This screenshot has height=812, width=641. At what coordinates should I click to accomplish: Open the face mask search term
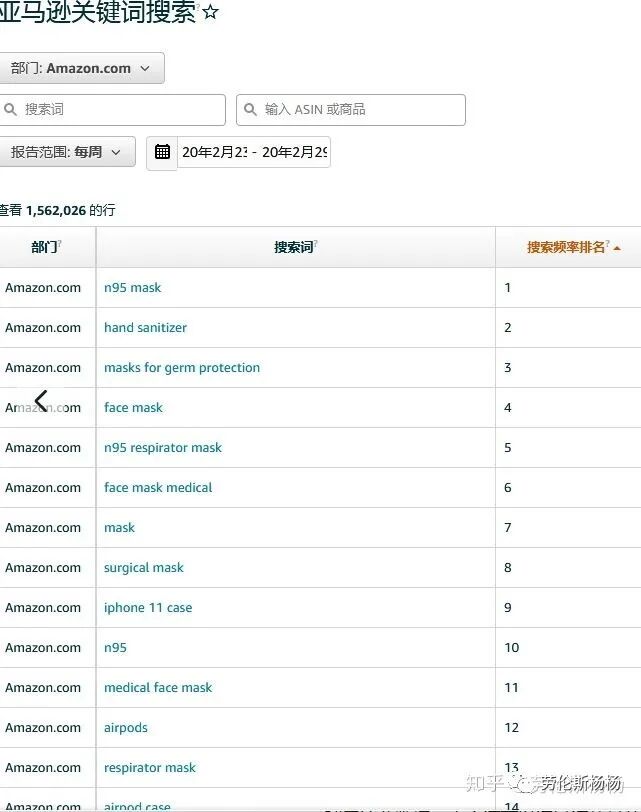(x=134, y=408)
